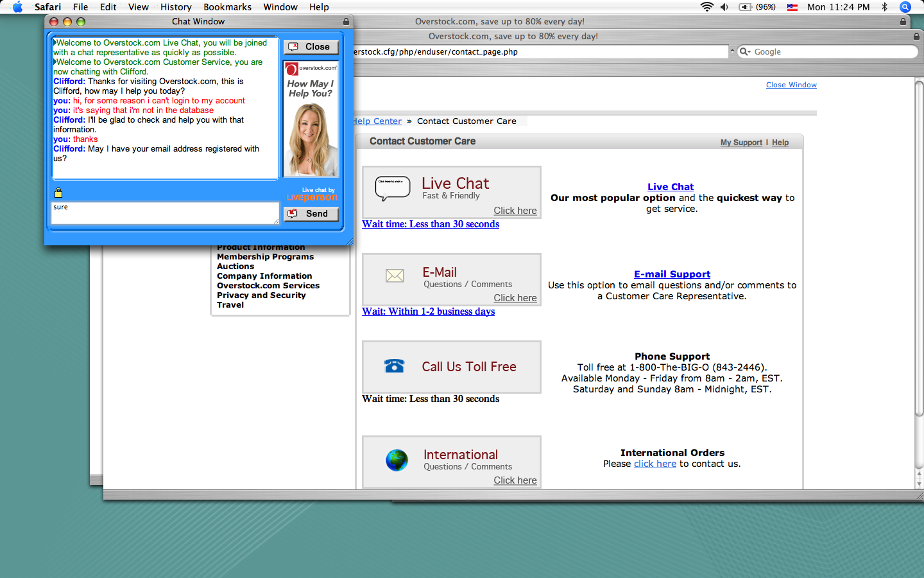Click the page vertical scrollbar
The image size is (924, 578).
coord(918,257)
